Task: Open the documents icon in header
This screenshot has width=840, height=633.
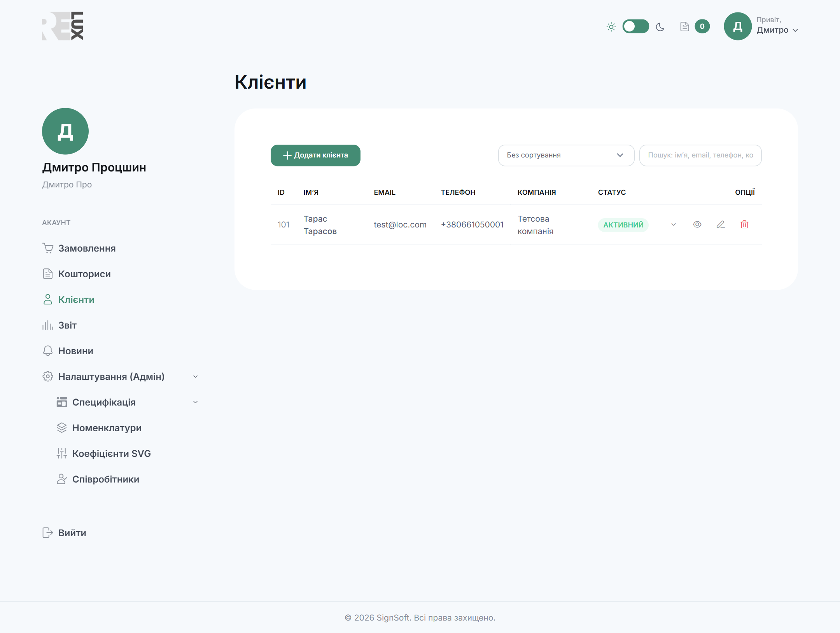Action: [x=684, y=26]
